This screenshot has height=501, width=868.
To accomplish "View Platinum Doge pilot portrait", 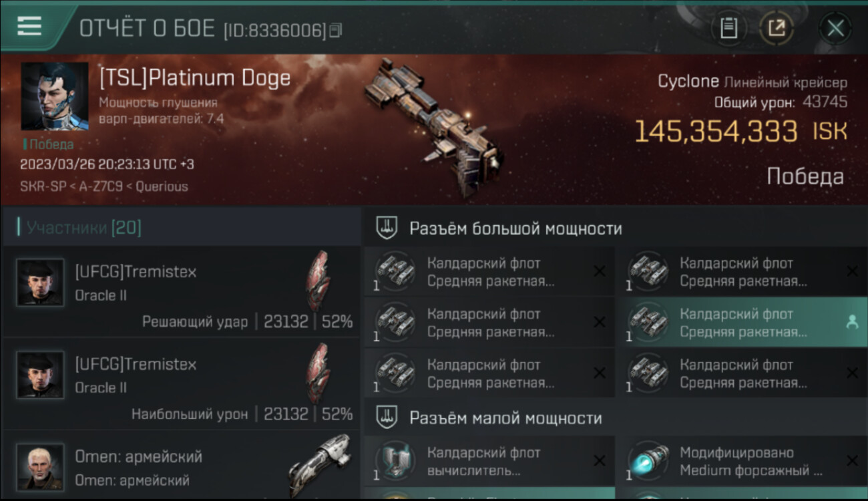I will 55,96.
